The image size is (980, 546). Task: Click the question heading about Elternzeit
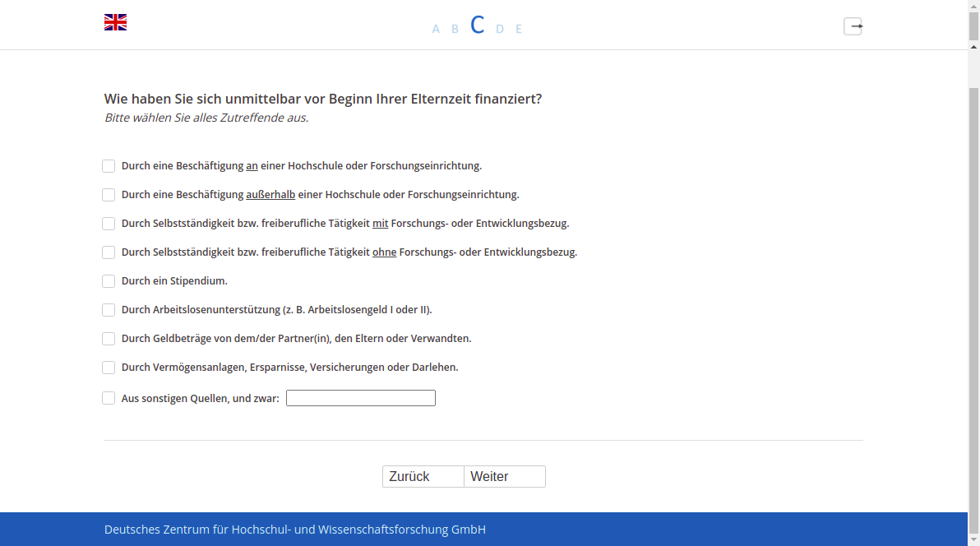(323, 99)
